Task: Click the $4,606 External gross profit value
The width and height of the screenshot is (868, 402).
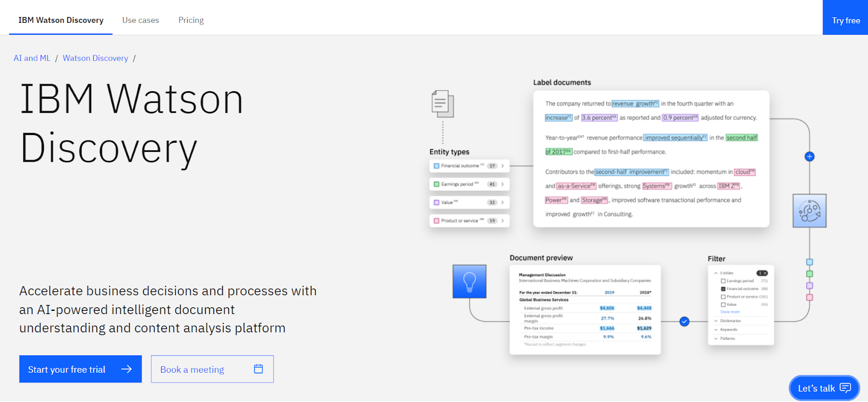Action: pyautogui.click(x=607, y=308)
